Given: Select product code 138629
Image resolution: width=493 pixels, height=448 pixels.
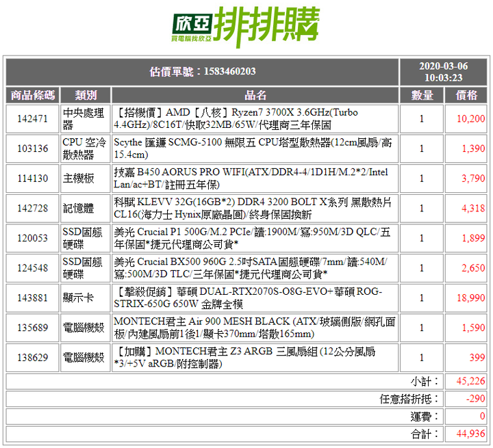Looking at the screenshot, I should pyautogui.click(x=33, y=358).
